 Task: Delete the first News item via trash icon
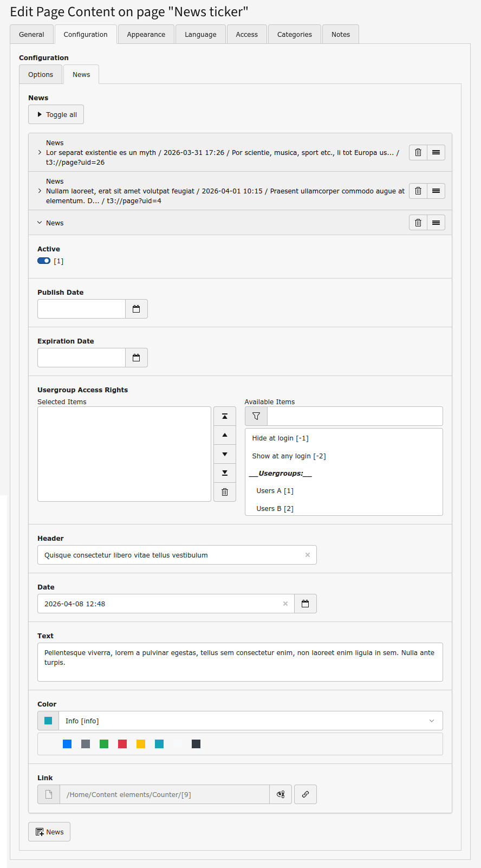pyautogui.click(x=418, y=153)
